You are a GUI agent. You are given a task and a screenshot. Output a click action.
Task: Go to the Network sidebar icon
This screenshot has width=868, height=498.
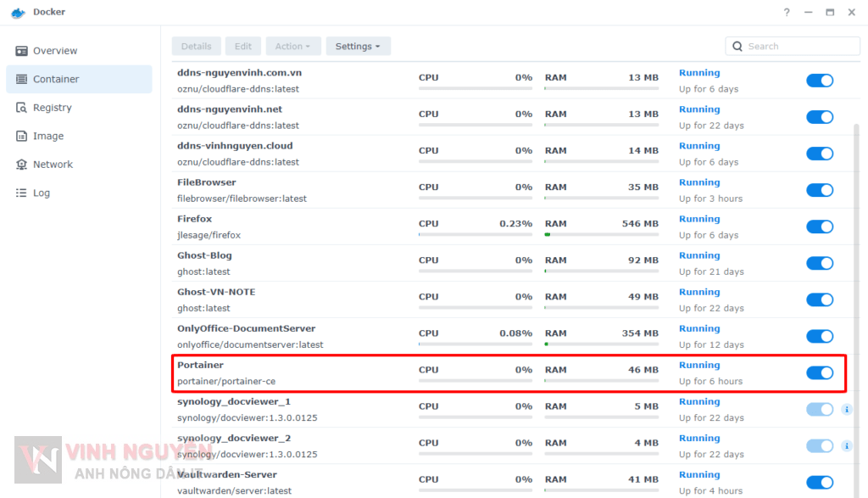click(21, 165)
